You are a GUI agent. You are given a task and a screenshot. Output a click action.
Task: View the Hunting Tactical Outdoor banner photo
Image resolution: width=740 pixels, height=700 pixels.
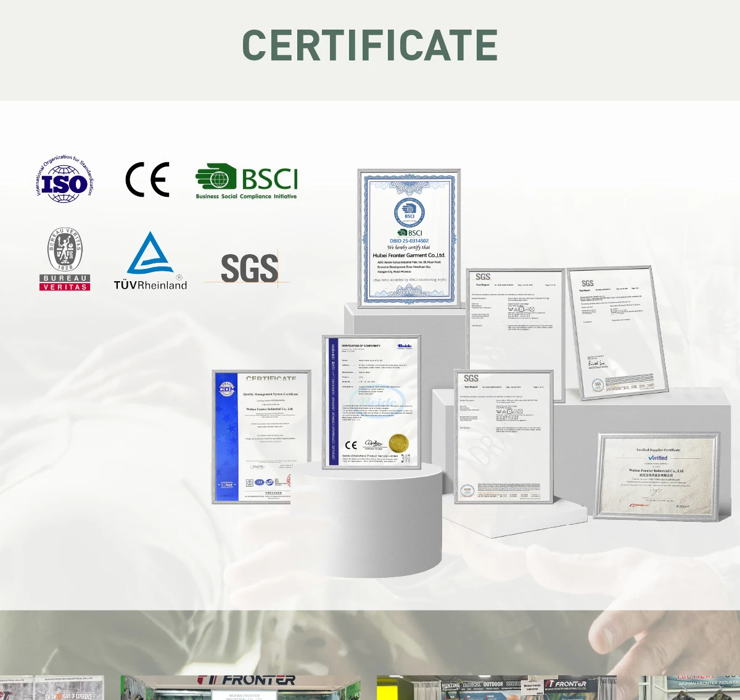(496, 687)
